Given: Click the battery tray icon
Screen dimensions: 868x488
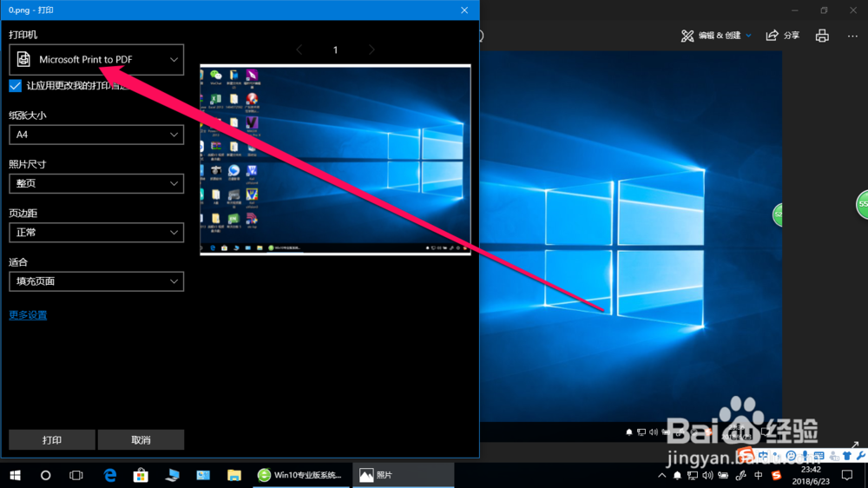Looking at the screenshot, I should tap(723, 475).
